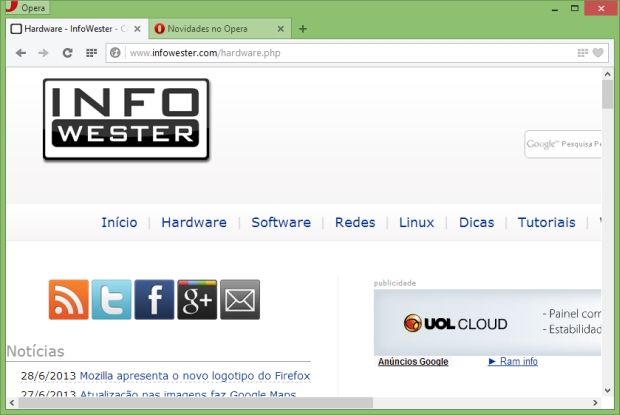Open the Anúncios Google link

413,361
